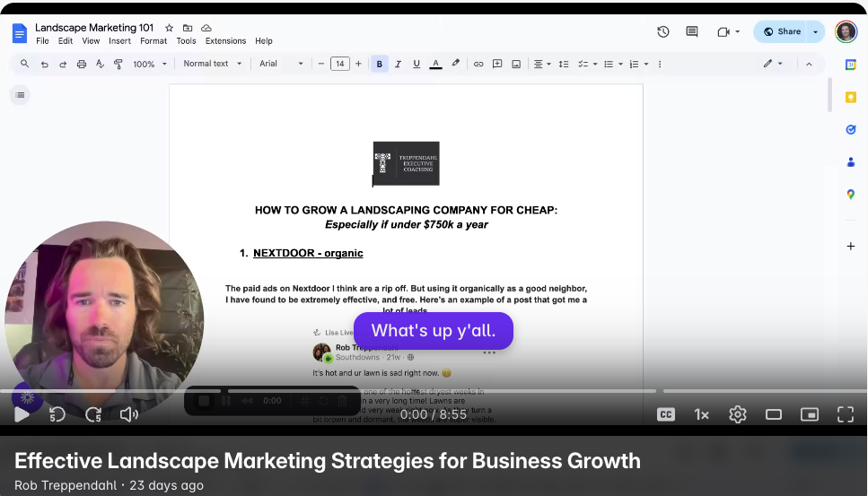This screenshot has width=868, height=496.
Task: Mute the video volume
Action: pyautogui.click(x=129, y=414)
